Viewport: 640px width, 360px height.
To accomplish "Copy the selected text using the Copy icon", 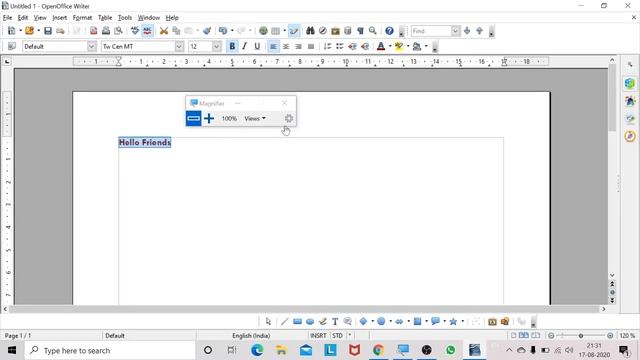I will click(176, 31).
